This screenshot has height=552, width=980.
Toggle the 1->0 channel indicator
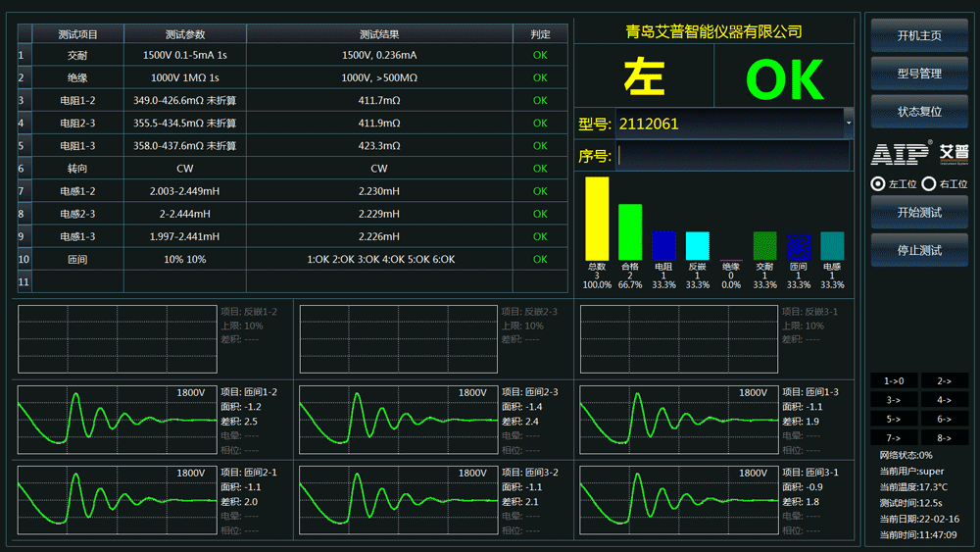[x=894, y=380]
